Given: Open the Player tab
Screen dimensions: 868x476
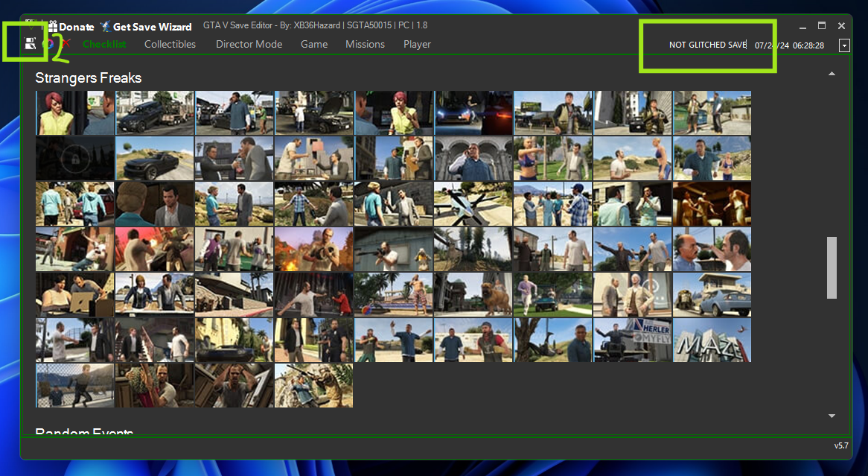Looking at the screenshot, I should click(417, 44).
